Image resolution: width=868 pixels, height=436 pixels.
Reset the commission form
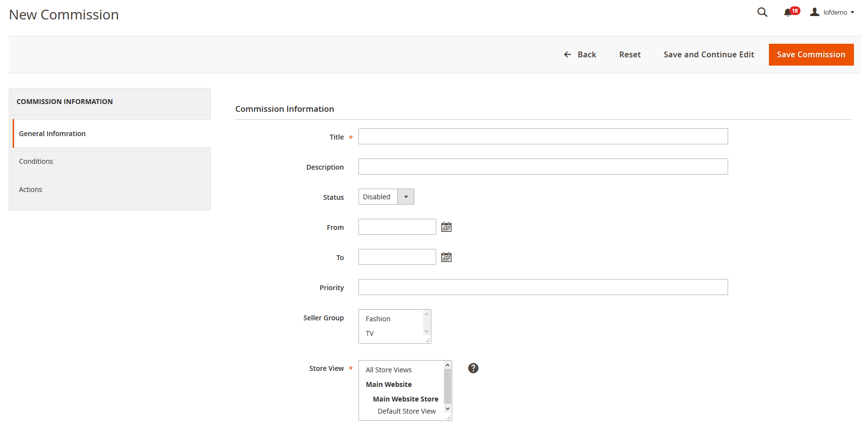(x=630, y=55)
